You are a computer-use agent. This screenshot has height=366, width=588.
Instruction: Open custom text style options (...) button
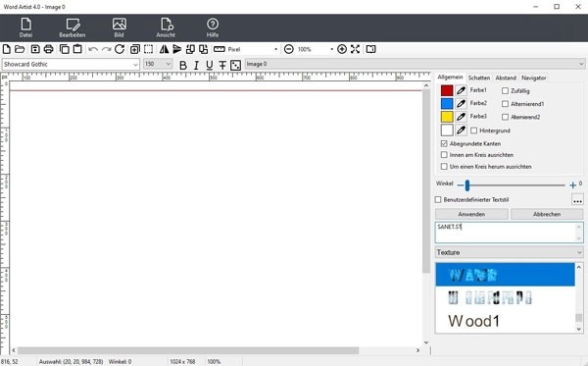coord(577,200)
